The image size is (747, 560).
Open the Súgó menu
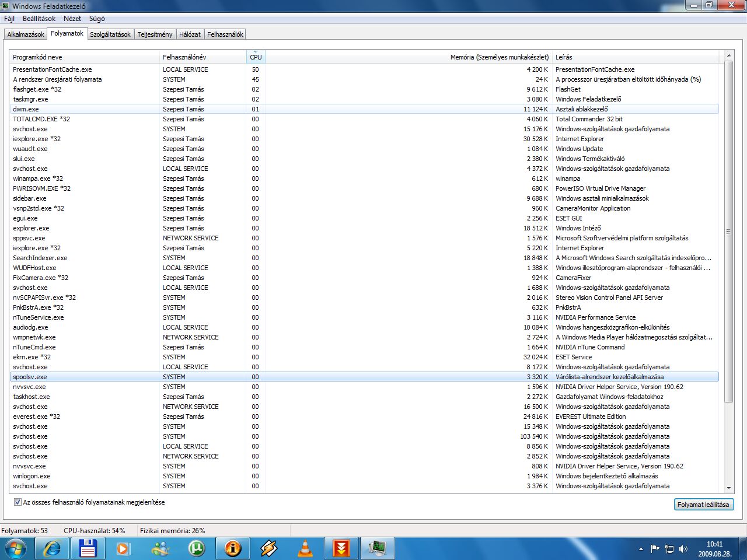[x=97, y=19]
